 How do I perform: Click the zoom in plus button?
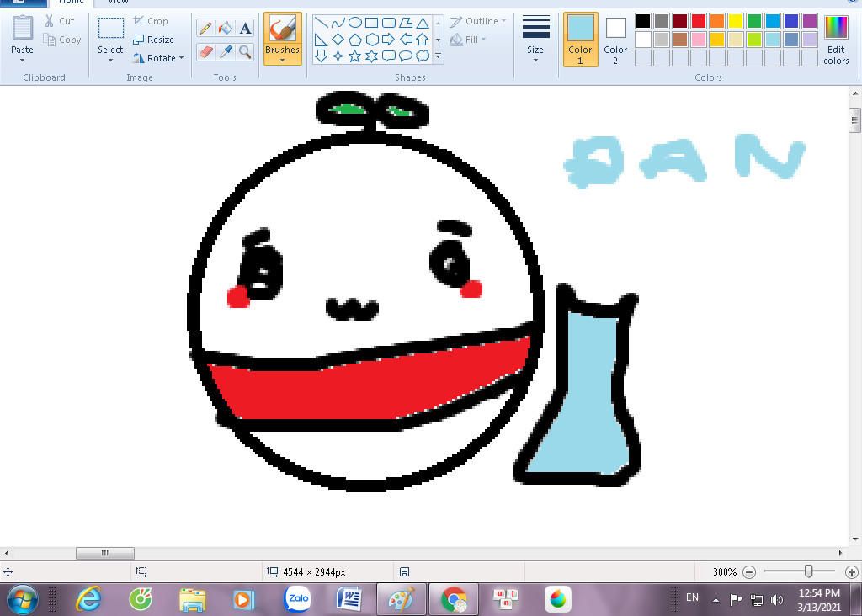pyautogui.click(x=852, y=572)
